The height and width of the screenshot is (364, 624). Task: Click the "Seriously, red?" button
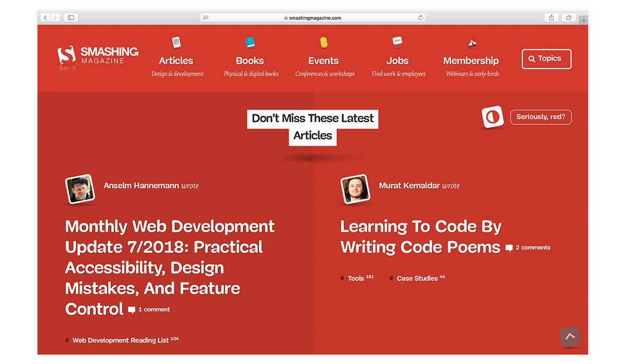541,117
